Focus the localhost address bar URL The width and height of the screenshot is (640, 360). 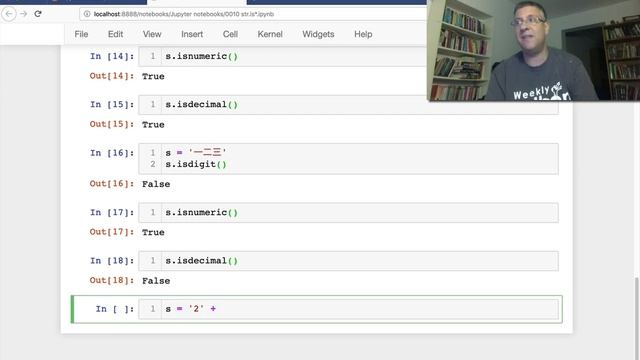184,14
